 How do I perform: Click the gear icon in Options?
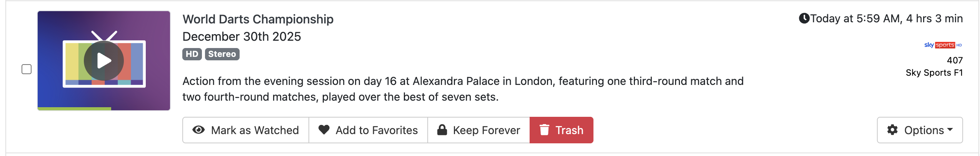(892, 130)
